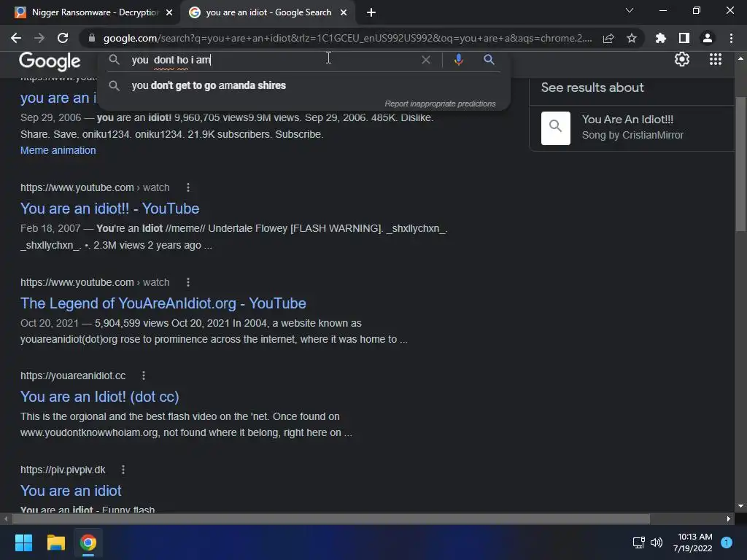
Task: Toggle the Chrome side panel icon
Action: (x=684, y=38)
